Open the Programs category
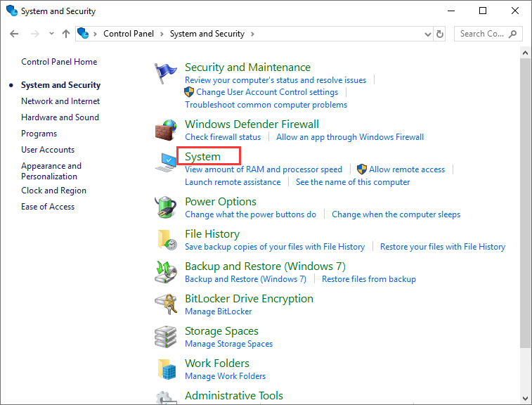 point(39,134)
